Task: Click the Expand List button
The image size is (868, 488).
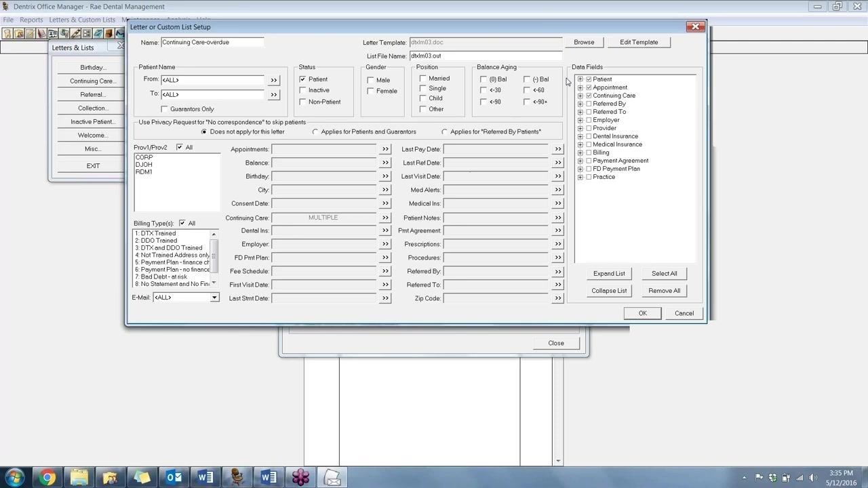Action: pyautogui.click(x=609, y=274)
